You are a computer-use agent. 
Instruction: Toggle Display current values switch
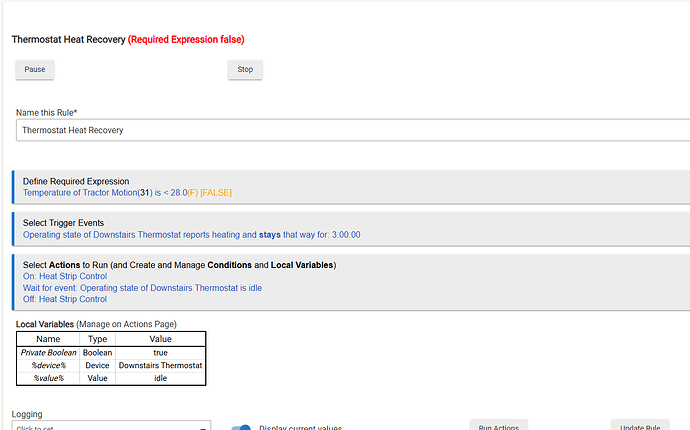tap(241, 427)
